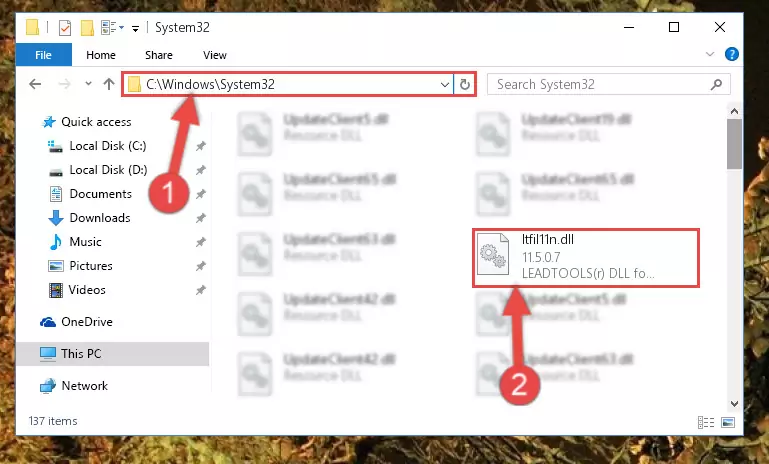Screen dimensions: 769x464
Task: Expand the ribbon with the chevron
Action: point(710,54)
